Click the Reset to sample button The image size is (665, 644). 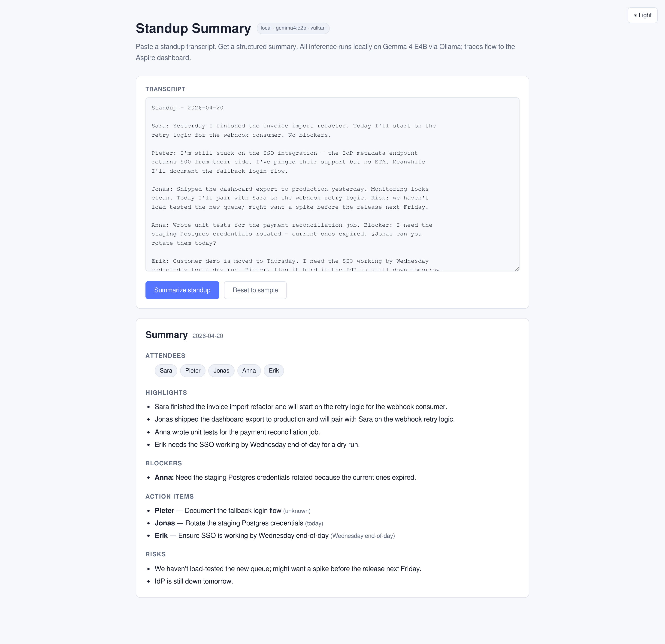(x=255, y=290)
